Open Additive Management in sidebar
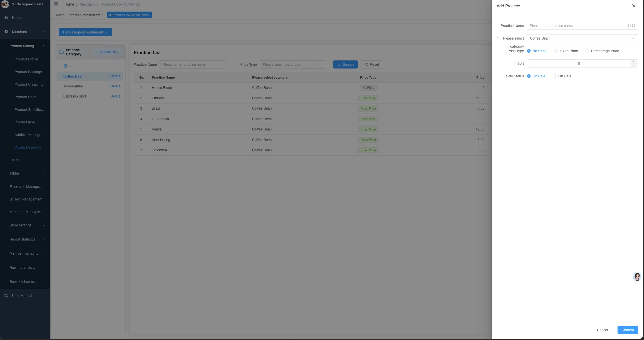 click(30, 135)
